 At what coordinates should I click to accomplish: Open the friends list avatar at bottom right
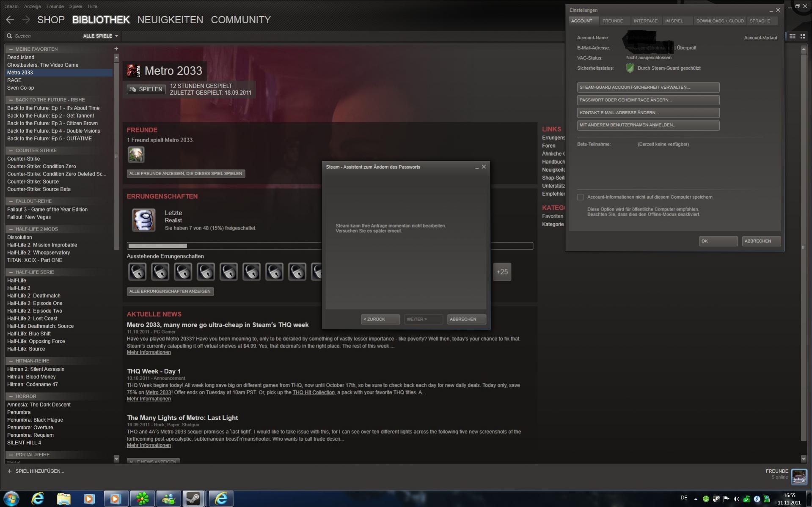[x=799, y=477]
